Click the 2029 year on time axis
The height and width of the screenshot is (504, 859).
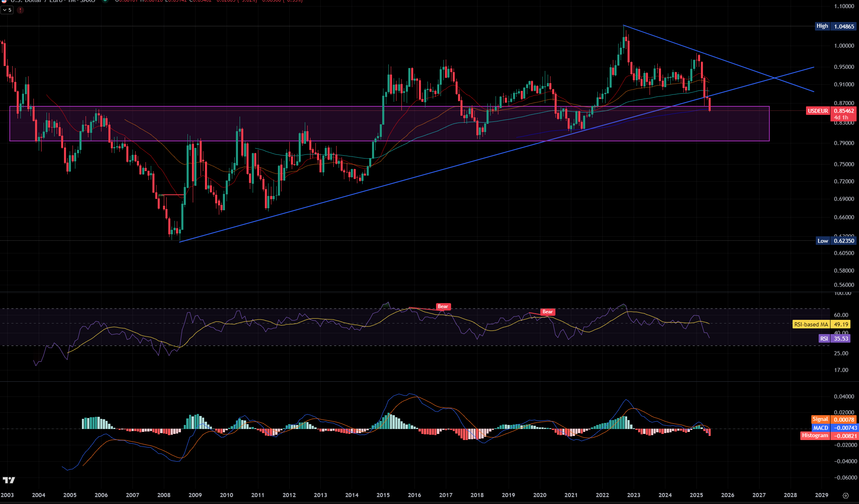822,495
